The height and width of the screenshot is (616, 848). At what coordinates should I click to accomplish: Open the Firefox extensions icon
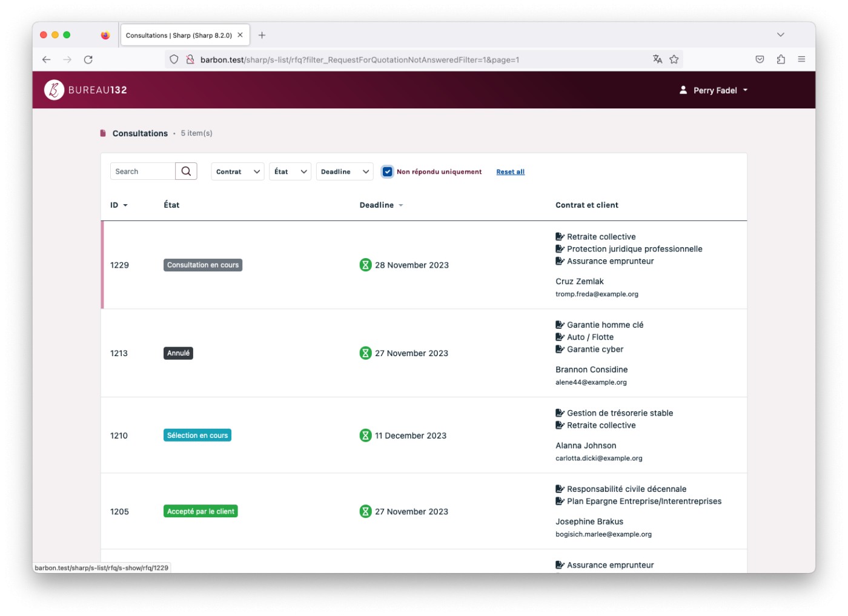[x=781, y=59]
